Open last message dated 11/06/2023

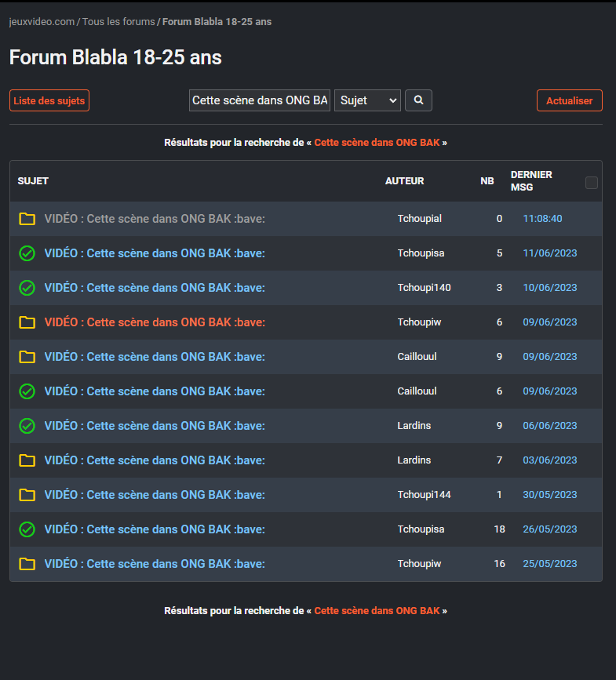tap(549, 253)
